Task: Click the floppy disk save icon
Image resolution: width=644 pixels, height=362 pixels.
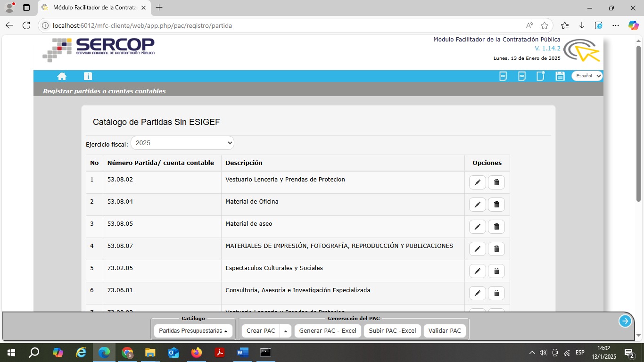Action: click(560, 76)
